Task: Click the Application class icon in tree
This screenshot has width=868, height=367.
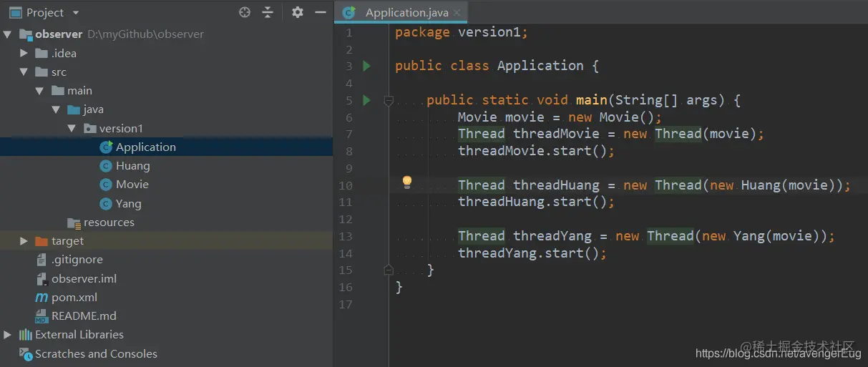Action: coord(106,147)
